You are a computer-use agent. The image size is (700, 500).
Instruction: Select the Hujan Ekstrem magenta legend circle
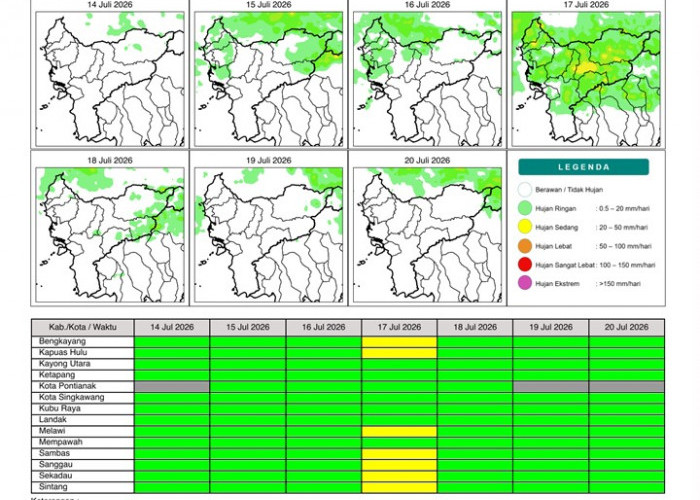[x=525, y=283]
